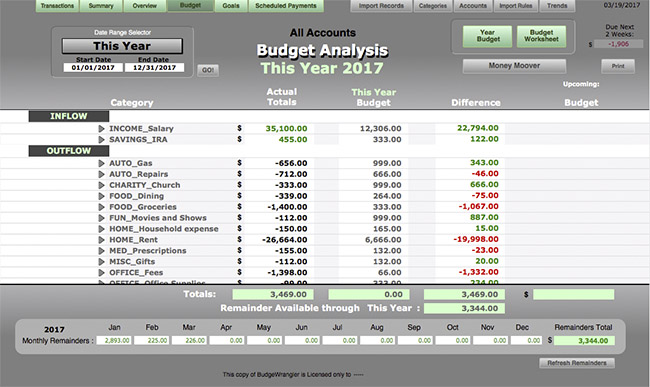
Task: Click the Totals budget amount 0.00
Action: click(x=369, y=295)
